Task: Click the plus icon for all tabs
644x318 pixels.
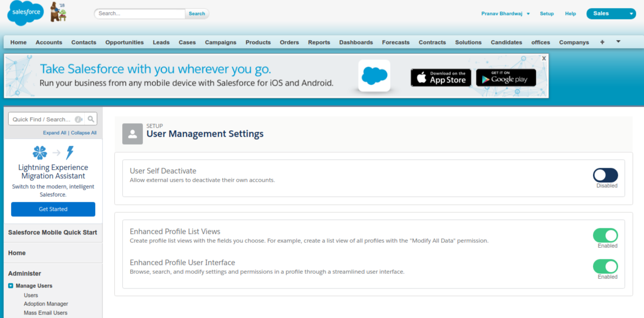Action: [602, 42]
